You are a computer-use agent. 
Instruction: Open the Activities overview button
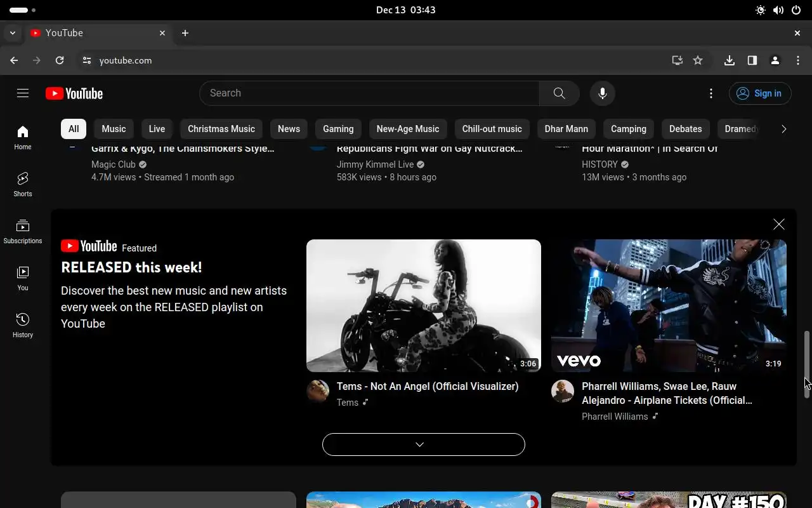click(23, 10)
